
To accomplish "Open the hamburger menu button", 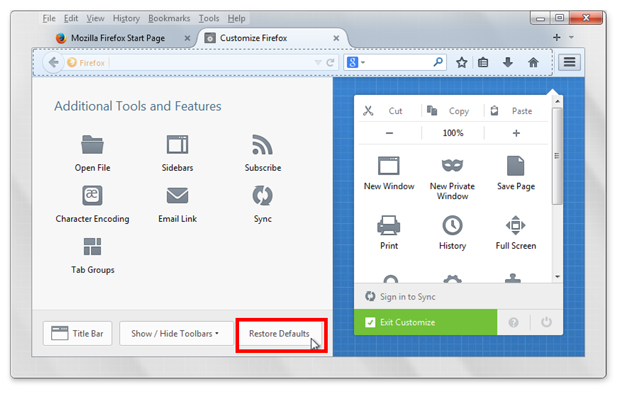I will 569,62.
